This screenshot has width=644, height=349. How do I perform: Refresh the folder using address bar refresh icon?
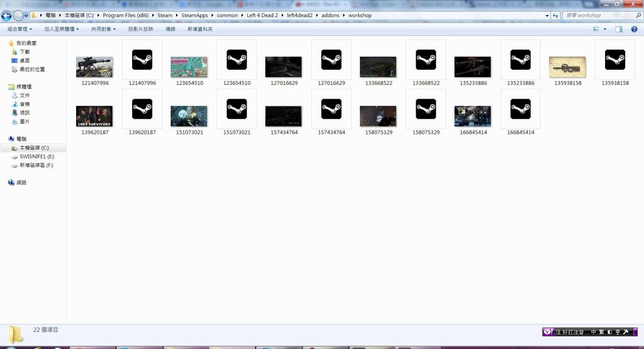(555, 16)
